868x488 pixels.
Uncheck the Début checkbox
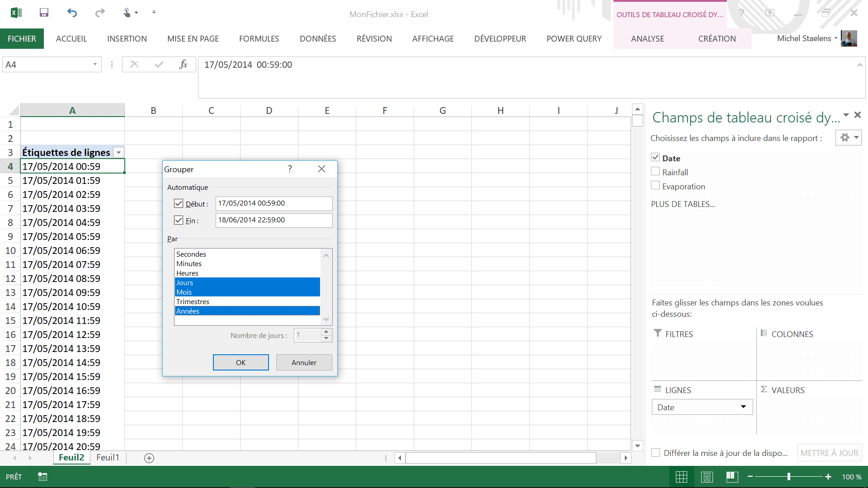pos(179,203)
